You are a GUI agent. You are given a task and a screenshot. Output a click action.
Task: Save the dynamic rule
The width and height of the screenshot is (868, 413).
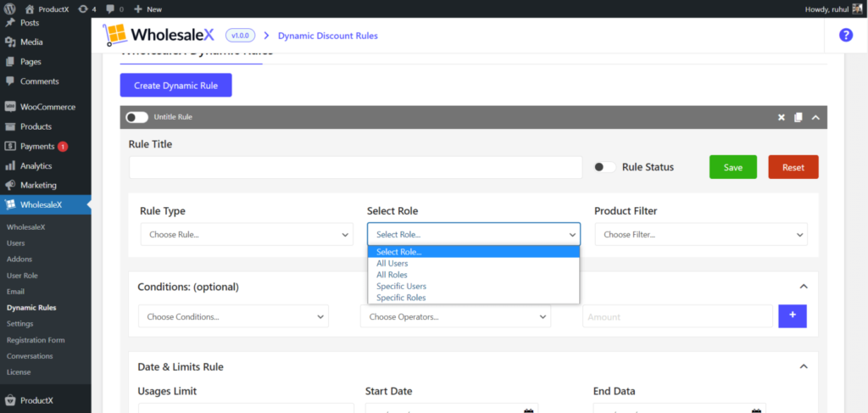[x=733, y=167]
